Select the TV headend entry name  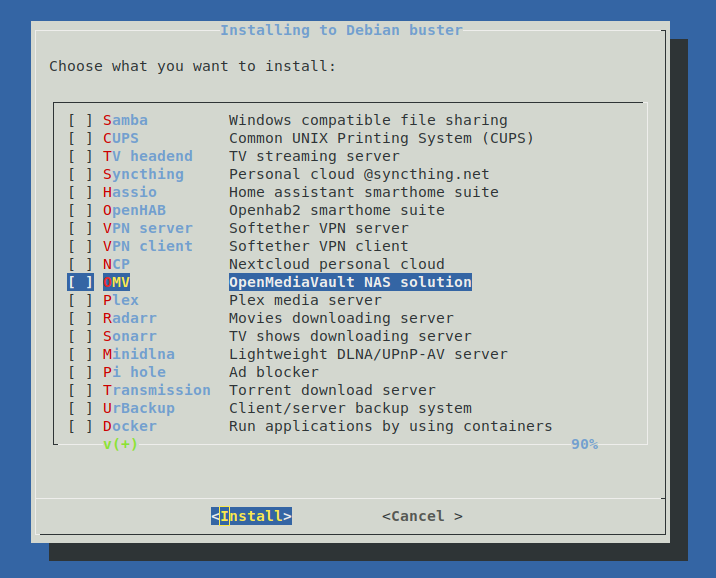click(147, 156)
